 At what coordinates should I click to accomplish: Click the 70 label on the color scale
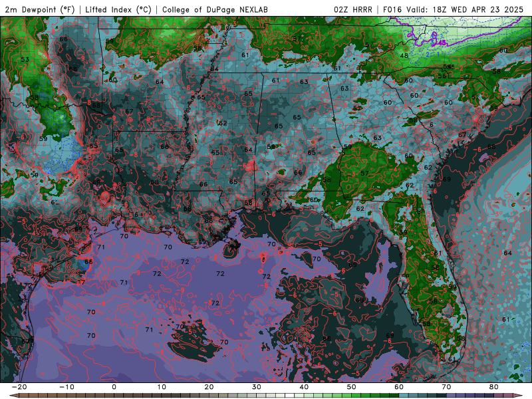pos(446,387)
